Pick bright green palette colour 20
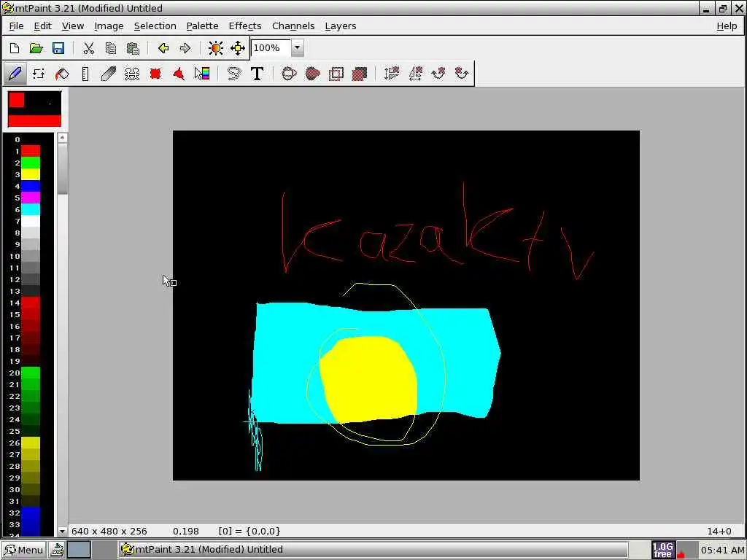Image resolution: width=747 pixels, height=560 pixels. [31, 373]
